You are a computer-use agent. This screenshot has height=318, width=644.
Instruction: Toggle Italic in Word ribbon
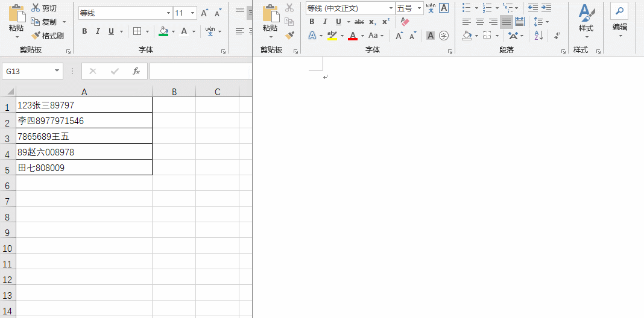click(325, 22)
